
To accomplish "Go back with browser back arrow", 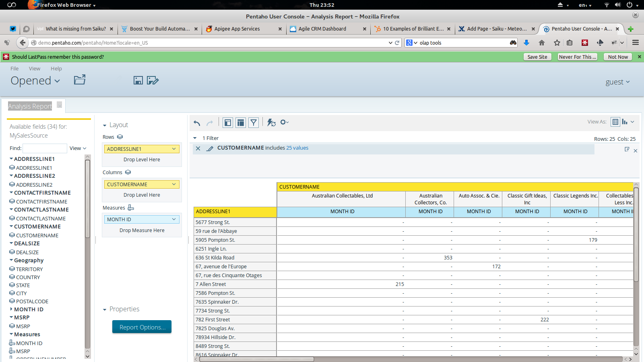I will click(23, 43).
